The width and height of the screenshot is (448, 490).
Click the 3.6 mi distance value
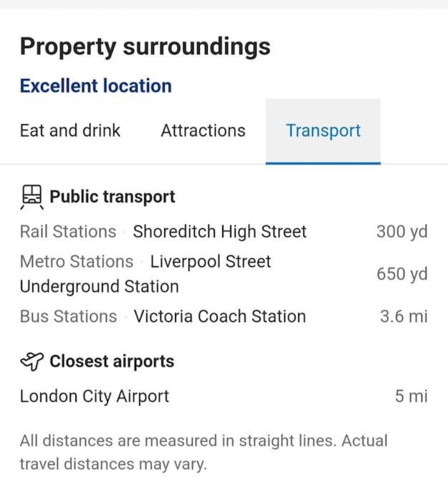pos(404,316)
